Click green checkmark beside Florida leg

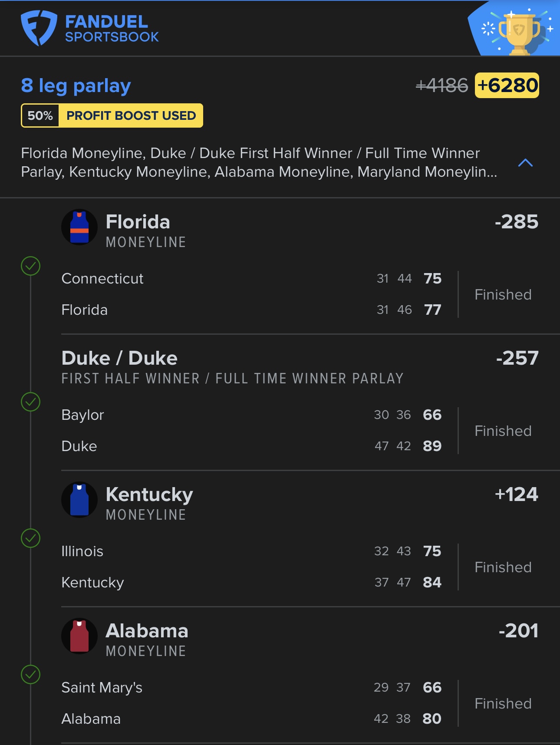(x=31, y=266)
